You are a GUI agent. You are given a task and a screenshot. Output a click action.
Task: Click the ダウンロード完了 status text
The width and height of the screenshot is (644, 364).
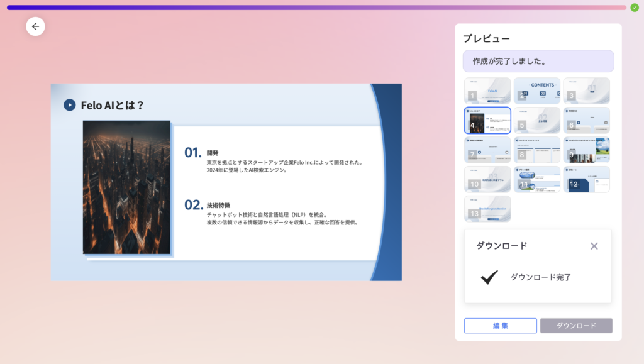click(540, 277)
